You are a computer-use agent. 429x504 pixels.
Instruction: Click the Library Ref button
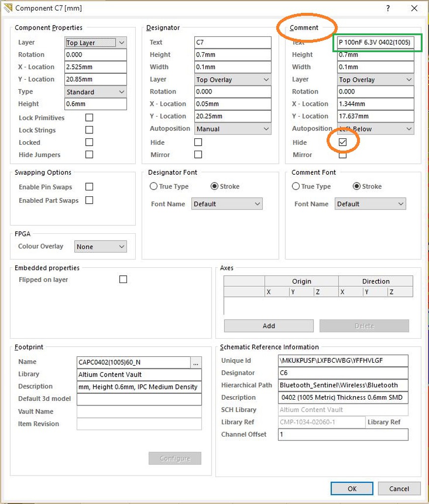tap(384, 422)
